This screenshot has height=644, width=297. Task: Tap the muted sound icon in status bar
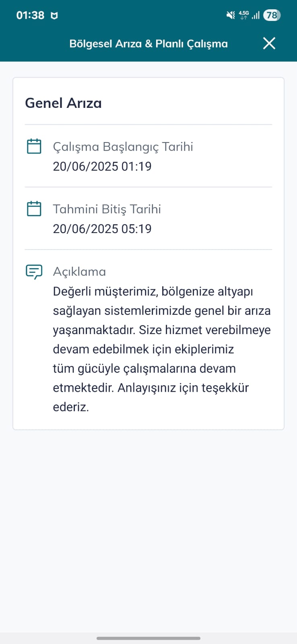click(231, 15)
